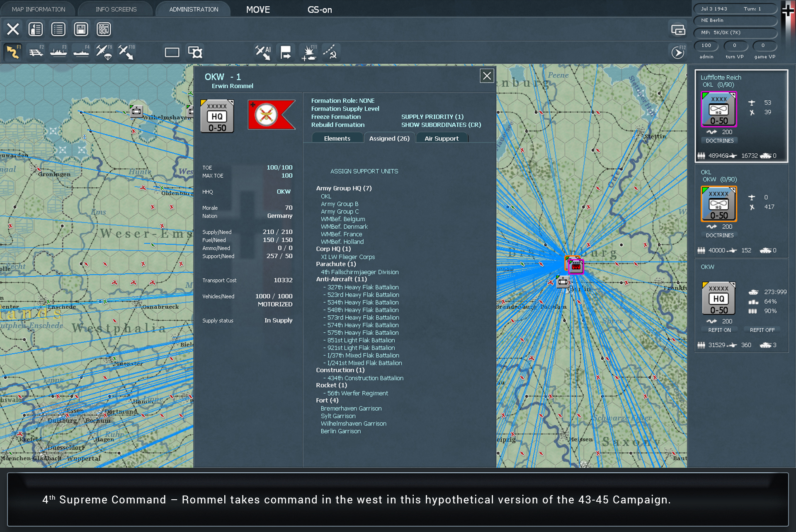Click the F11 ground attack mode icon

tap(308, 52)
